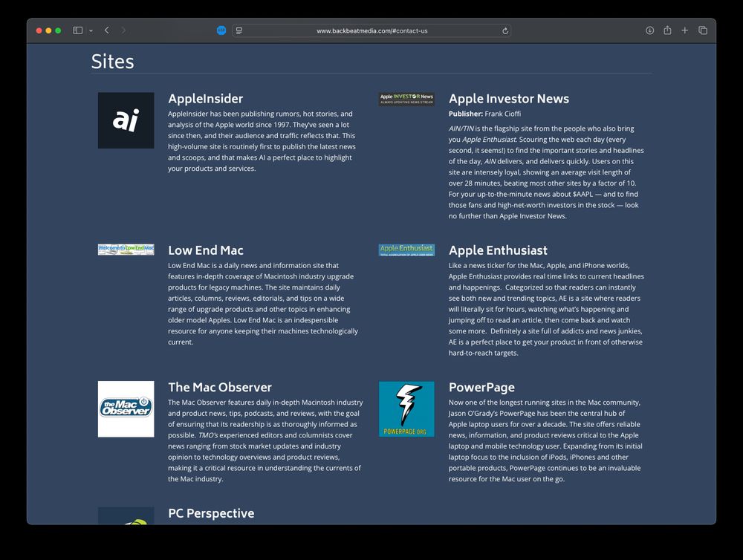This screenshot has width=743, height=560.
Task: Click the backbeatmedia.com URL address field
Action: click(x=371, y=30)
